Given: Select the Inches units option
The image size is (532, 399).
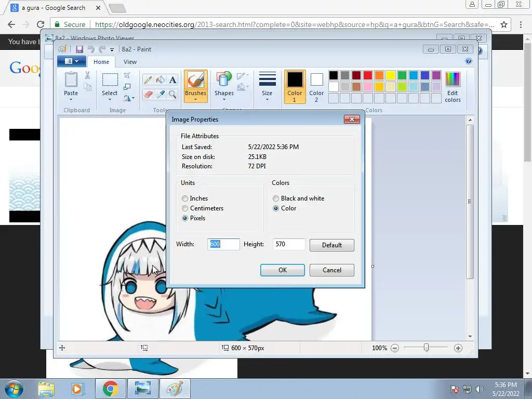Looking at the screenshot, I should (x=195, y=198).
